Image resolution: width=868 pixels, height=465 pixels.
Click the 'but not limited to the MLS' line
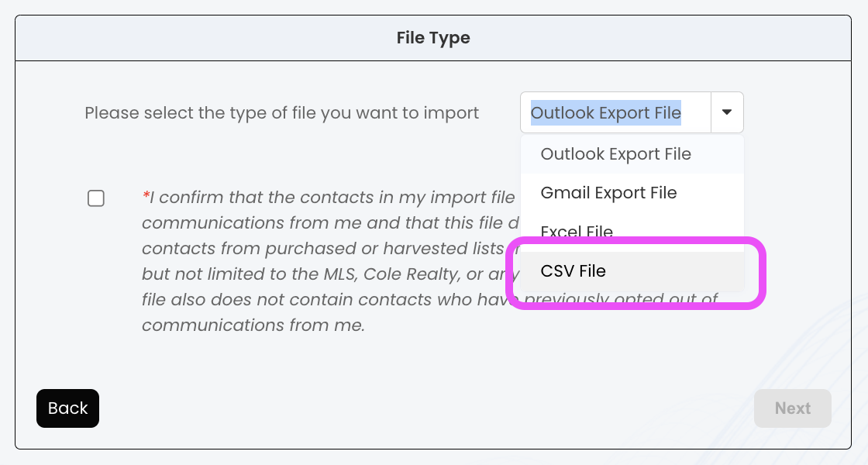point(250,274)
